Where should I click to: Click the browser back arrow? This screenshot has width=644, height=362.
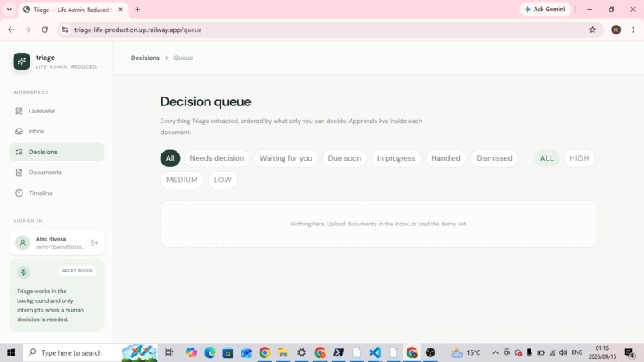11,30
